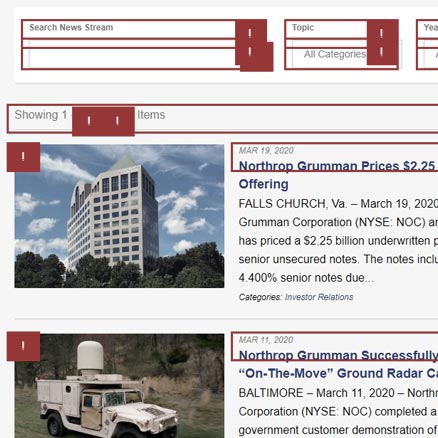Click the 'FALLS CHURCH, Va.' summary text

tap(293, 204)
